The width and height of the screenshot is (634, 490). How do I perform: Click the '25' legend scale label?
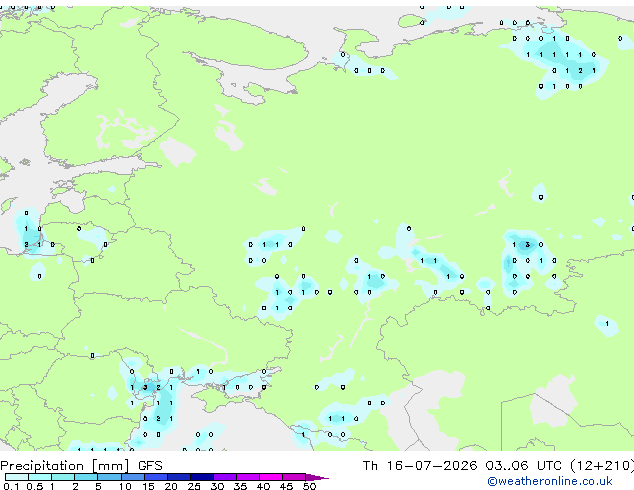[194, 486]
